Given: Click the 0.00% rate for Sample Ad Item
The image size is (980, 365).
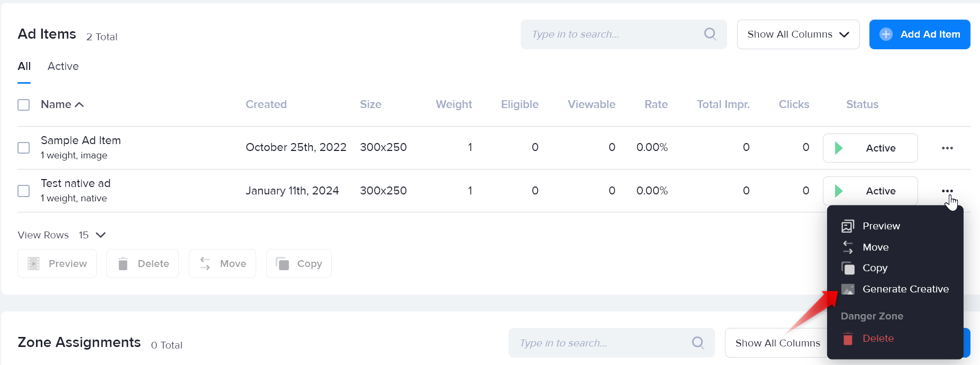Looking at the screenshot, I should (x=652, y=147).
